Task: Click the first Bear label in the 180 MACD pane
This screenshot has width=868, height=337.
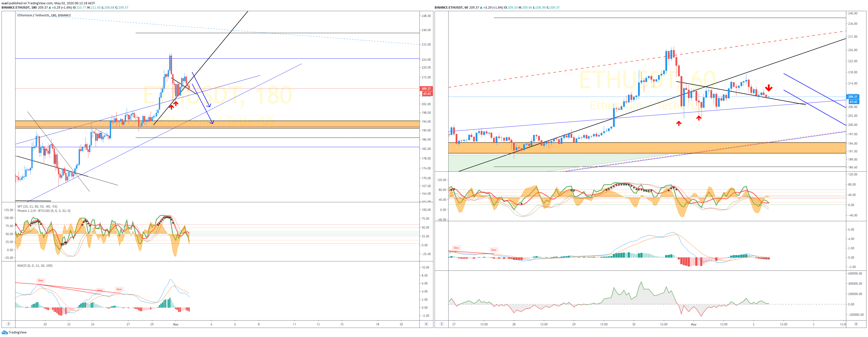Action: click(41, 280)
